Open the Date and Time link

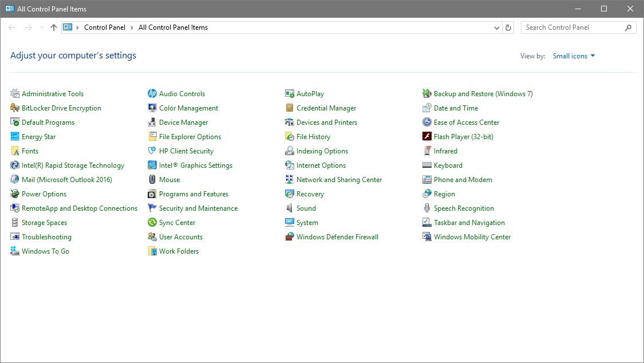456,108
